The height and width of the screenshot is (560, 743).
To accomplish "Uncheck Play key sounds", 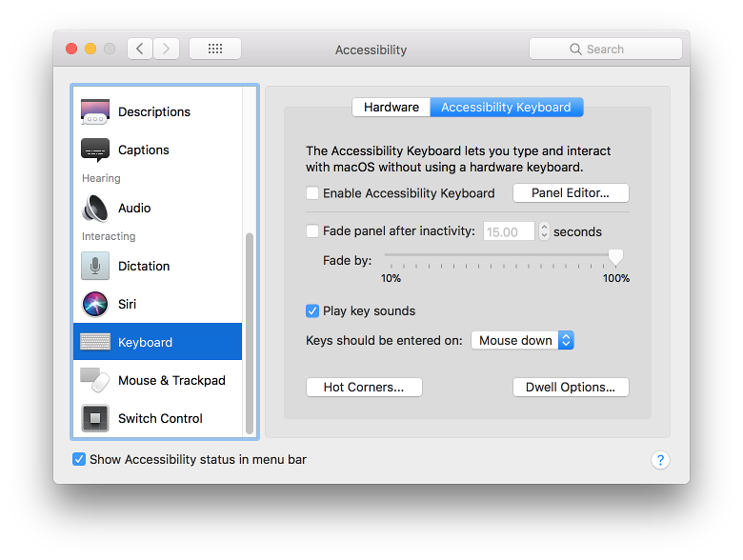I will pos(312,310).
